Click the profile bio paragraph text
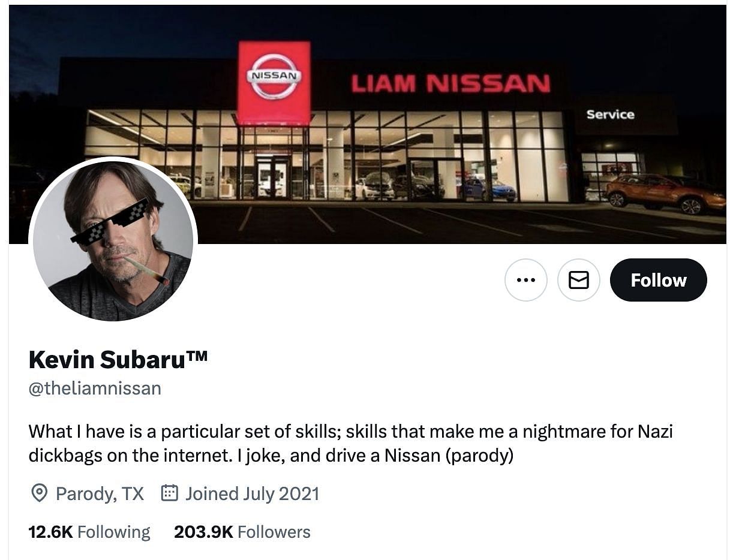The height and width of the screenshot is (560, 739). click(350, 444)
